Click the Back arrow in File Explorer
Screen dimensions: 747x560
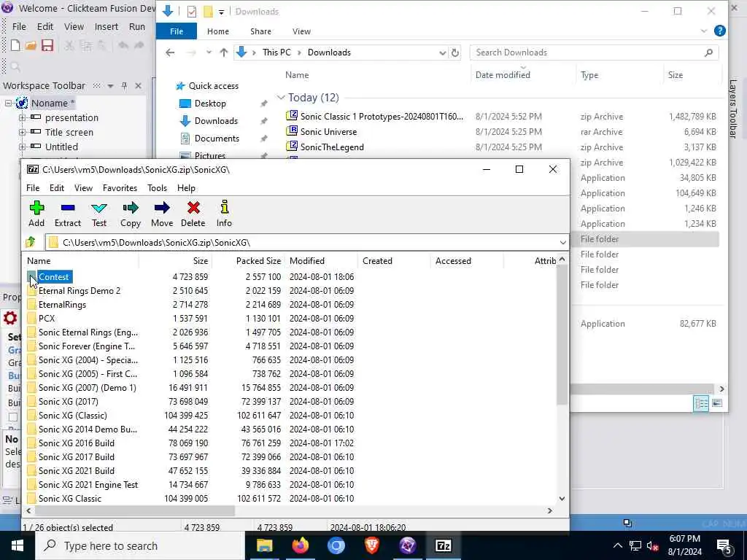169,52
